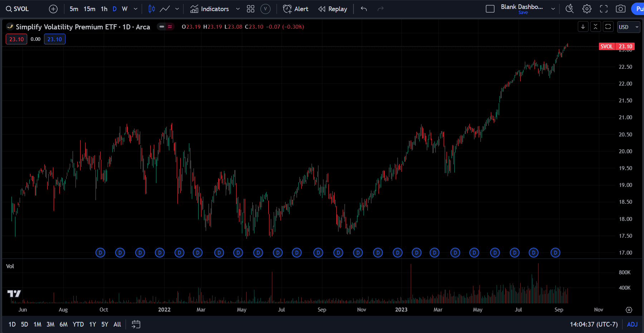Click the down arrow pane button
Viewport: 644px width, 333px height.
pyautogui.click(x=583, y=27)
